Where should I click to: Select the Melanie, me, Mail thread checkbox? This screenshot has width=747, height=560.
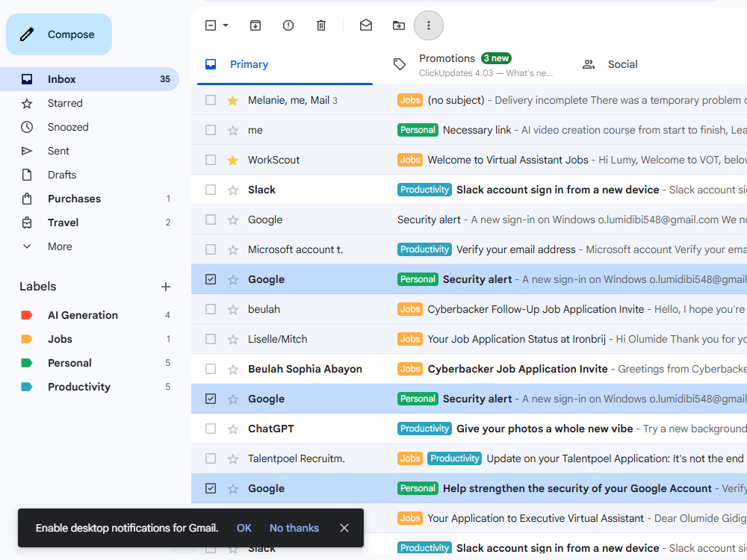(x=211, y=100)
